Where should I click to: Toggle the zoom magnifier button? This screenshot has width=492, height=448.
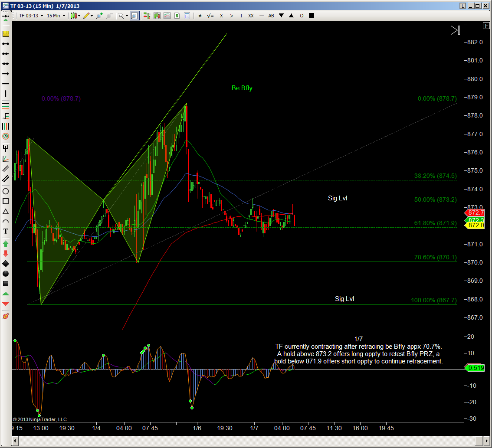click(x=134, y=16)
